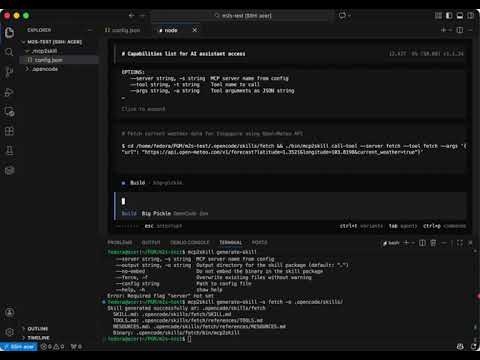Go back with the navigation arrow
This screenshot has width=480, height=360.
131,15
